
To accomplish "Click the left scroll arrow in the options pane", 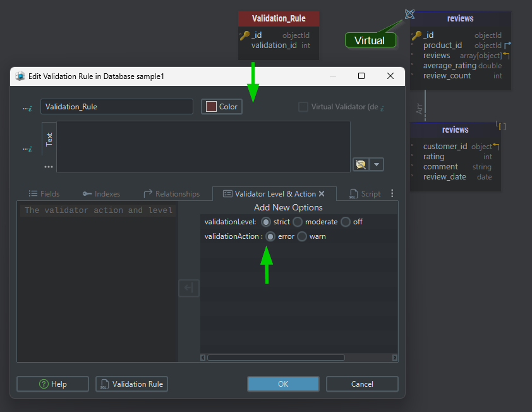I will click(203, 358).
